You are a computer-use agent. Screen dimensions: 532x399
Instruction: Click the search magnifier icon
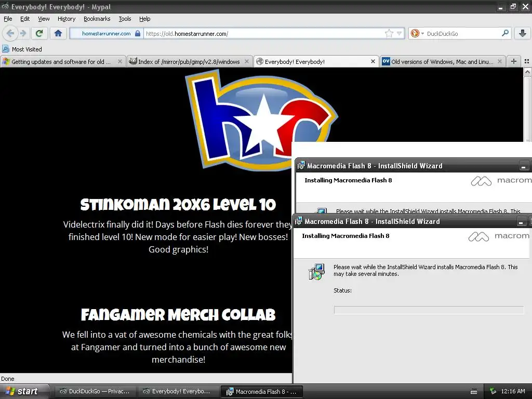[505, 33]
